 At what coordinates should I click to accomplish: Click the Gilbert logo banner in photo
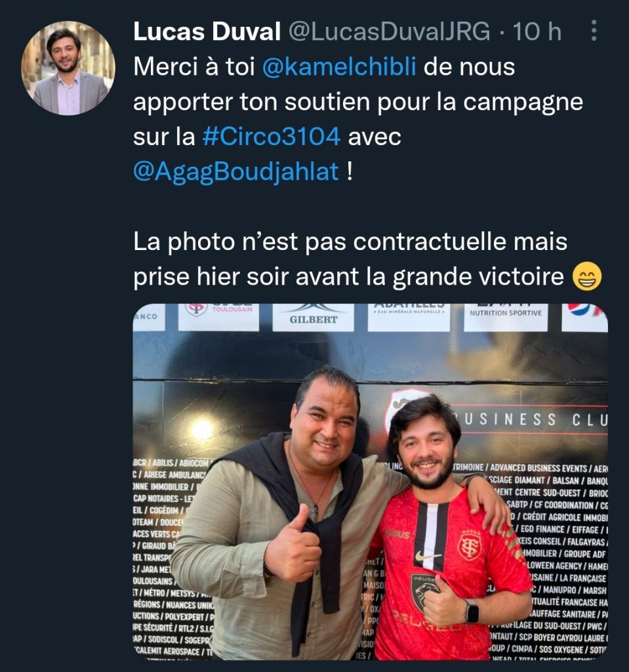point(314,317)
